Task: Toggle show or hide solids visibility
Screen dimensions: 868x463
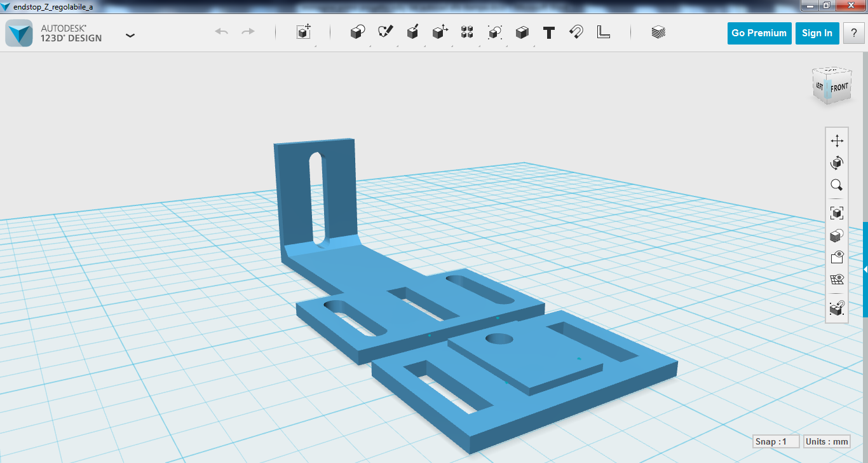Action: (x=837, y=258)
